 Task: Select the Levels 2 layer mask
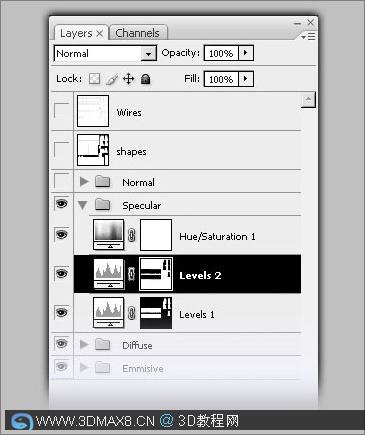pos(156,274)
